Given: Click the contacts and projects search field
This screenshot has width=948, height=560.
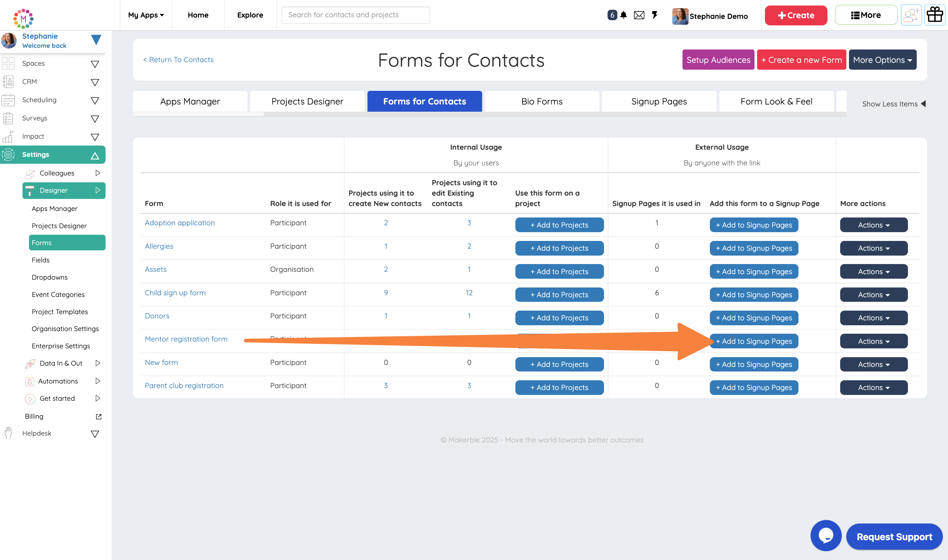Looking at the screenshot, I should click(355, 15).
